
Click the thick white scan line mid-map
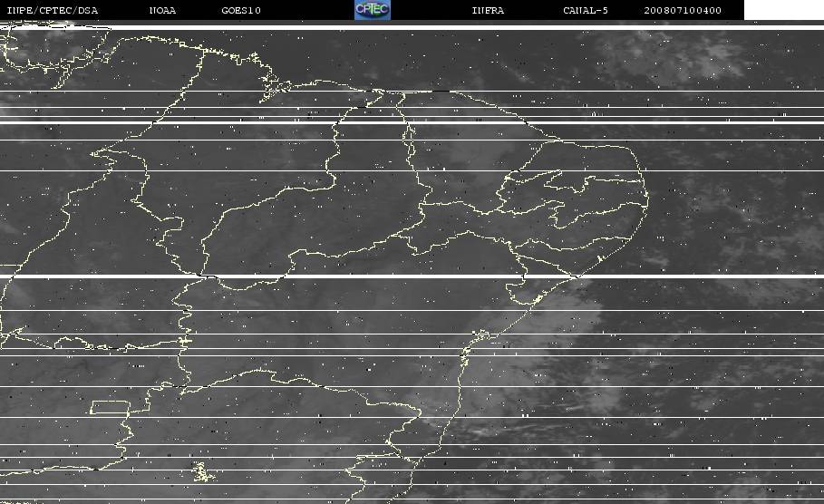pos(412,276)
